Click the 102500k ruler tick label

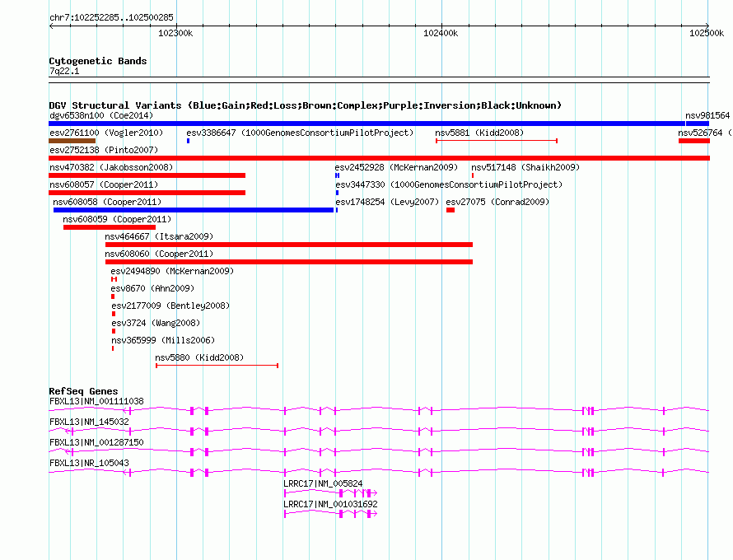pos(707,33)
